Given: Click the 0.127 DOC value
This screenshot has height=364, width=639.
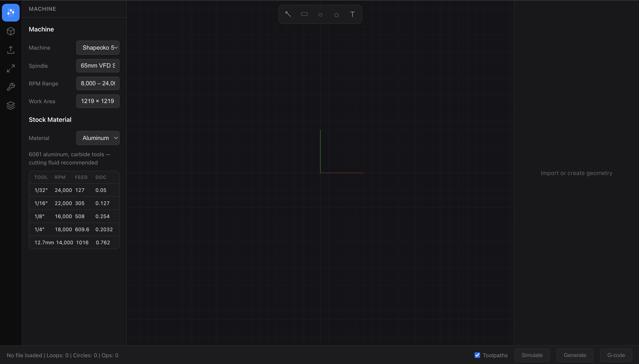Looking at the screenshot, I should 102,203.
